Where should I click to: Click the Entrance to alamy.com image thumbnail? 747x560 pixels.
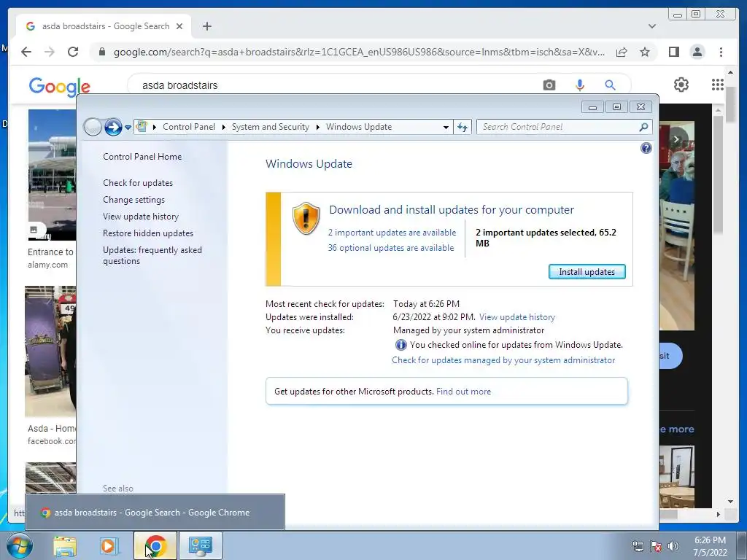point(52,175)
